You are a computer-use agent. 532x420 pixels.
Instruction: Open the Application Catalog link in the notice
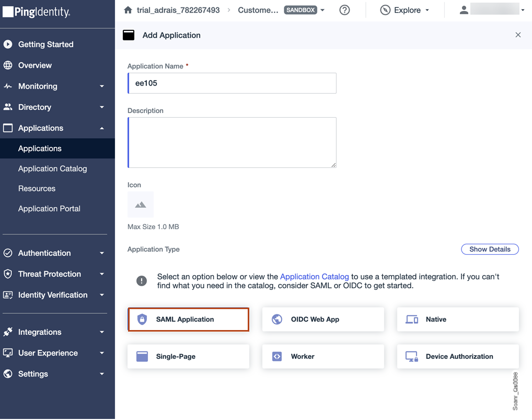click(314, 276)
